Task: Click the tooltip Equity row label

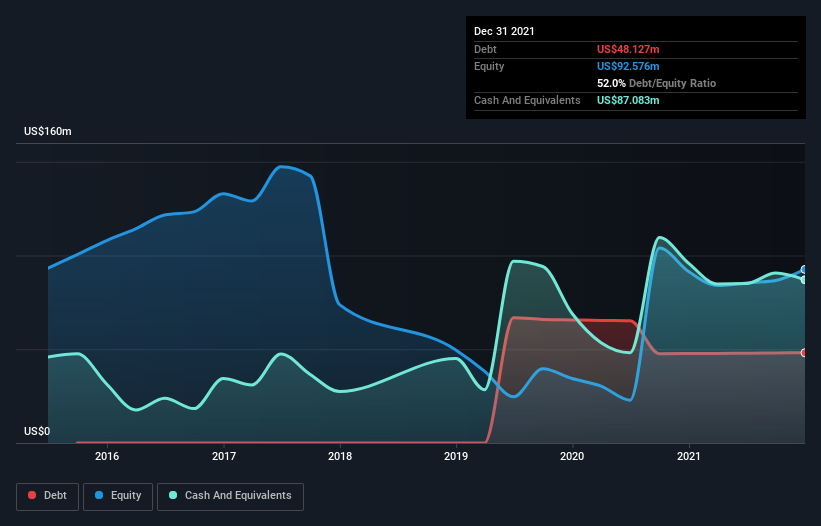Action: click(489, 66)
